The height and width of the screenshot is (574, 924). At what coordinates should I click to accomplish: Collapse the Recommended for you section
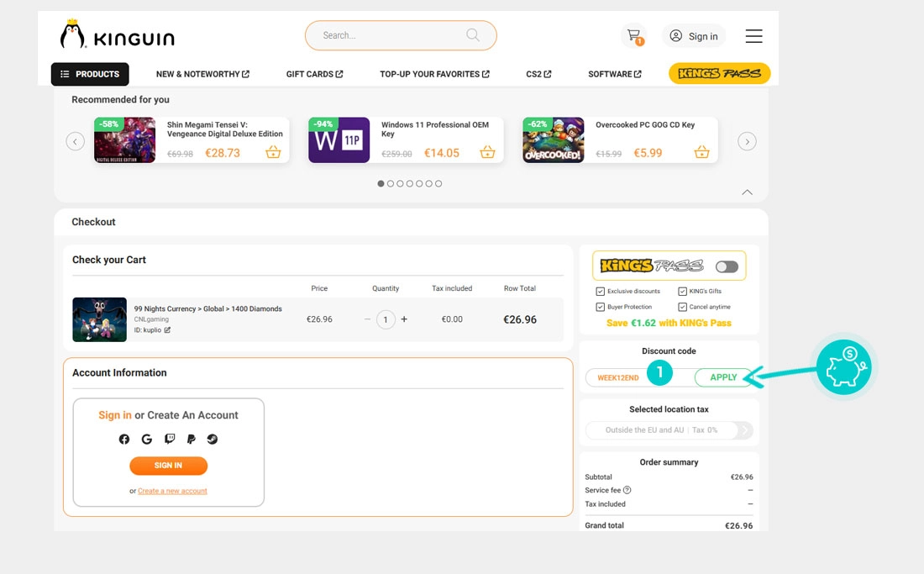click(x=747, y=192)
